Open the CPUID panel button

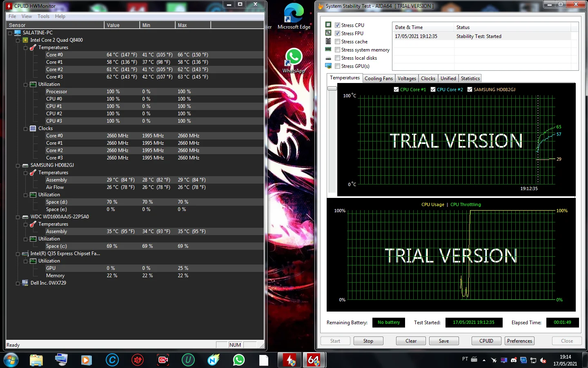tap(486, 341)
